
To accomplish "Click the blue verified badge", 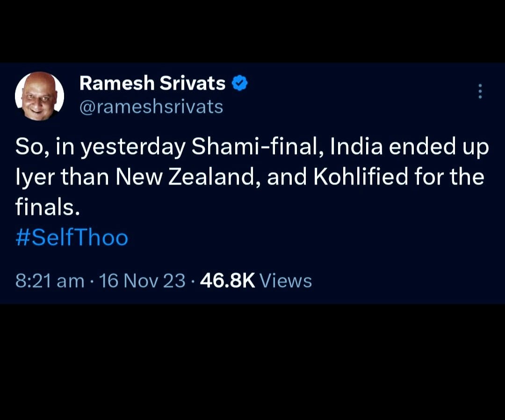I will (239, 83).
